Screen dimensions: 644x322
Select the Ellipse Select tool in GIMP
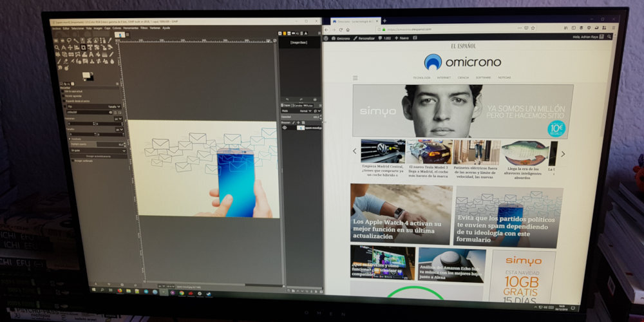(x=62, y=40)
